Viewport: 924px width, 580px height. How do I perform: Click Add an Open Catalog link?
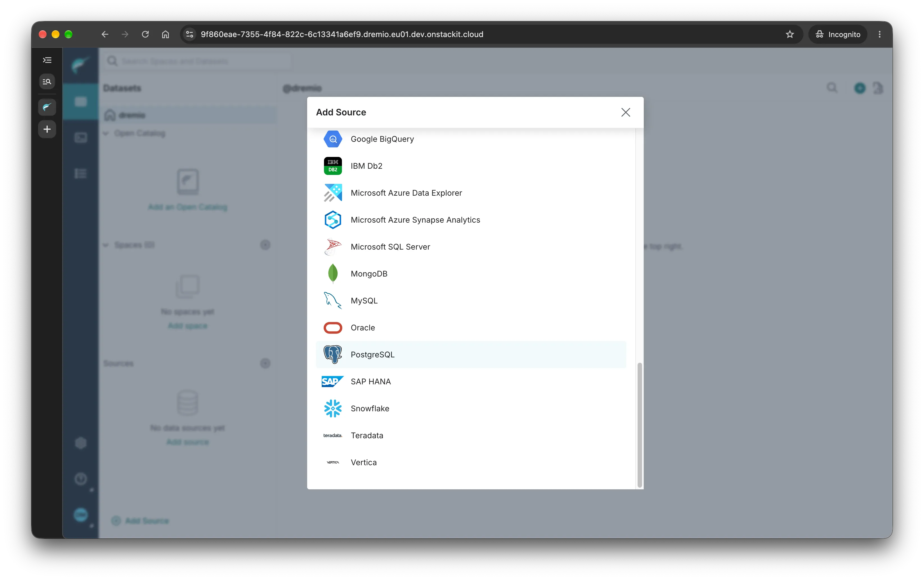point(187,207)
